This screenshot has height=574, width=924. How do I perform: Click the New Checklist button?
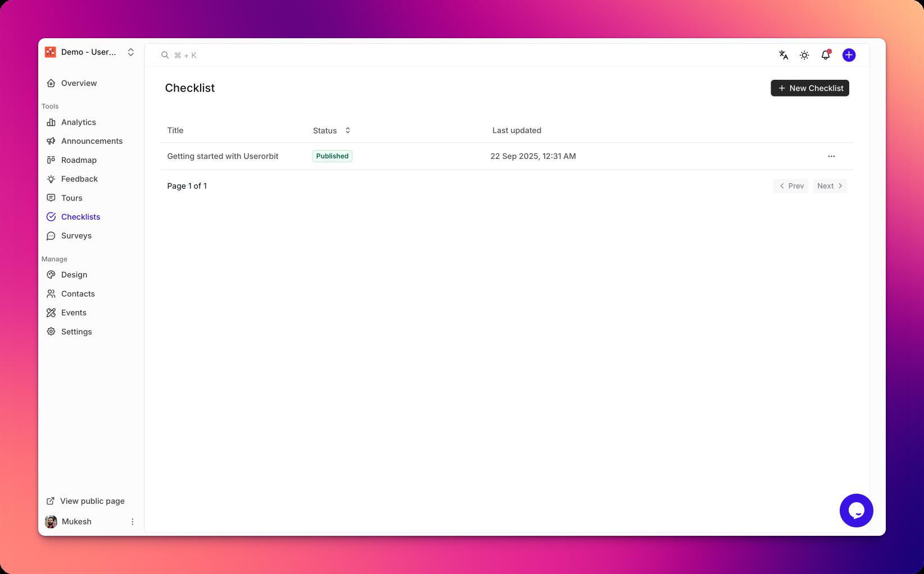[x=809, y=88]
